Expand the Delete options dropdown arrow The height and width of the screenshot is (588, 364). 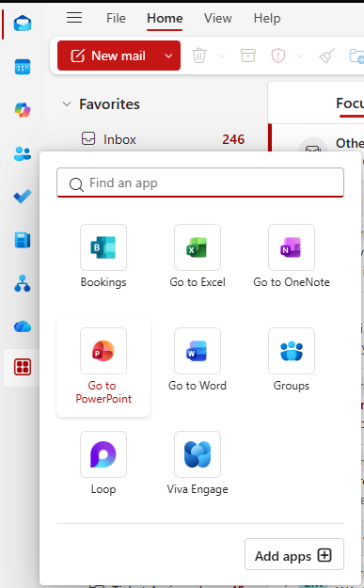point(222,56)
